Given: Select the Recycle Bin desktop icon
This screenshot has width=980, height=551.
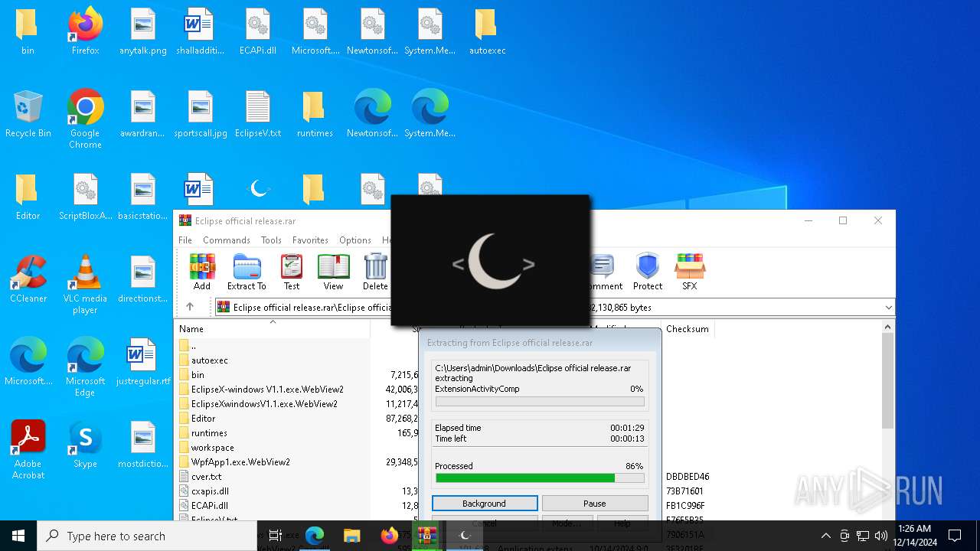Looking at the screenshot, I should tap(28, 115).
